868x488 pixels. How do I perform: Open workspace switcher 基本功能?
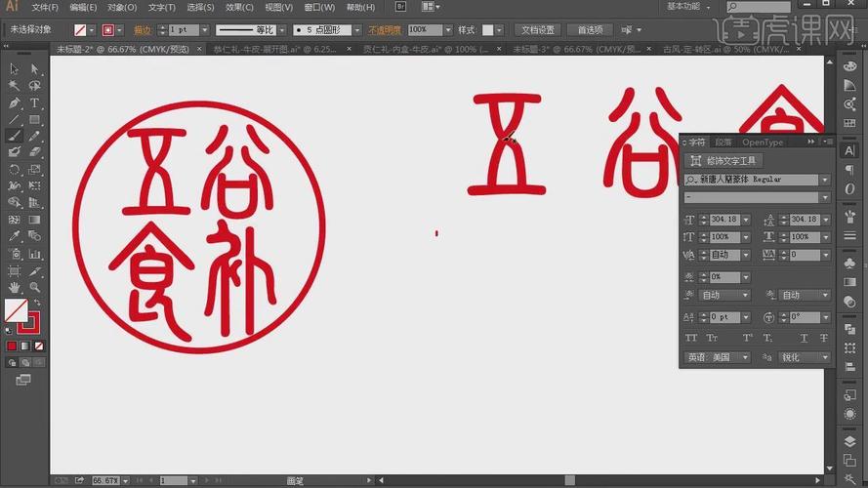[688, 7]
